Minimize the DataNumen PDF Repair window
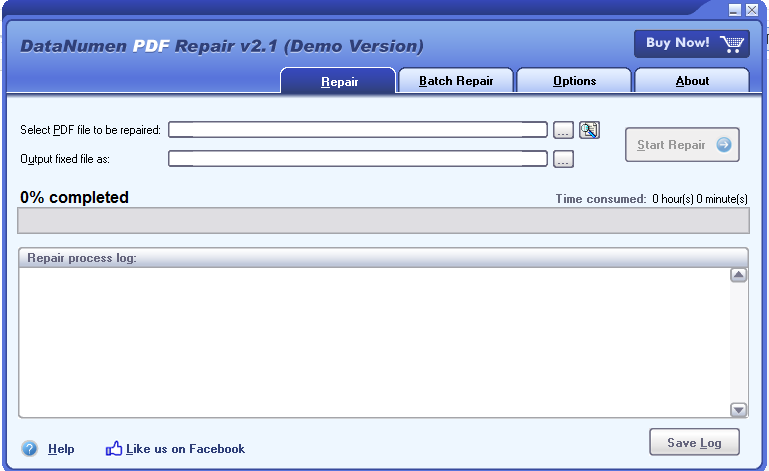Viewport: 769px width, 471px height. point(734,10)
